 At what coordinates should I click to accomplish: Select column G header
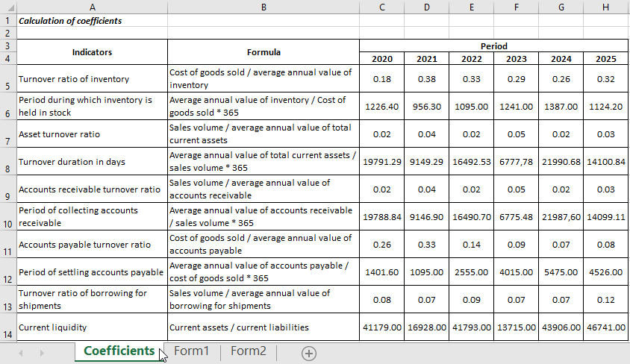[561, 7]
